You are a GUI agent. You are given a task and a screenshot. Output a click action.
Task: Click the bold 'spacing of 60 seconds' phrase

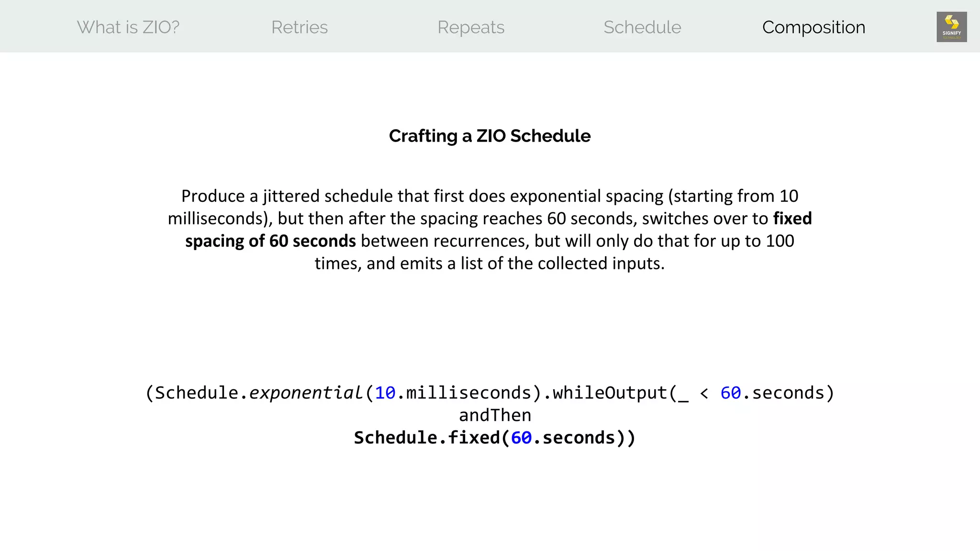270,241
